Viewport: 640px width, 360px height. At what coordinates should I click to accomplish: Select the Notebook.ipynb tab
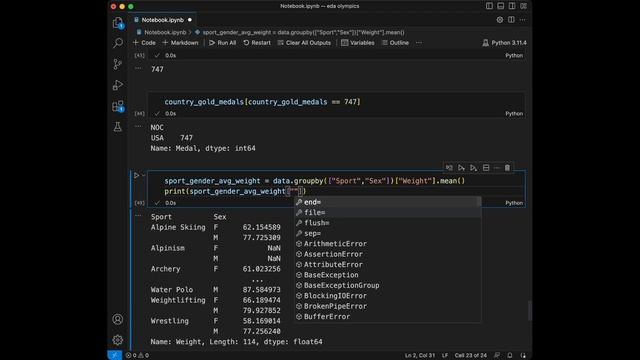pos(163,20)
